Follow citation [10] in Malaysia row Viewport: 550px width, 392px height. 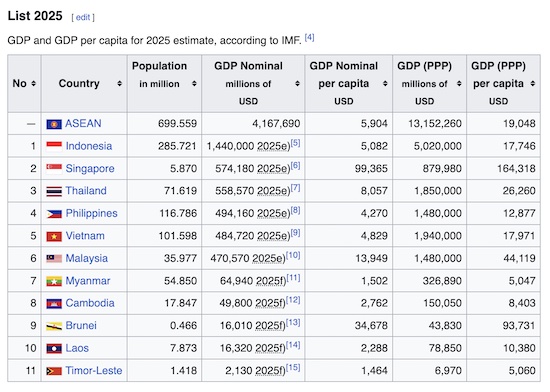293,255
